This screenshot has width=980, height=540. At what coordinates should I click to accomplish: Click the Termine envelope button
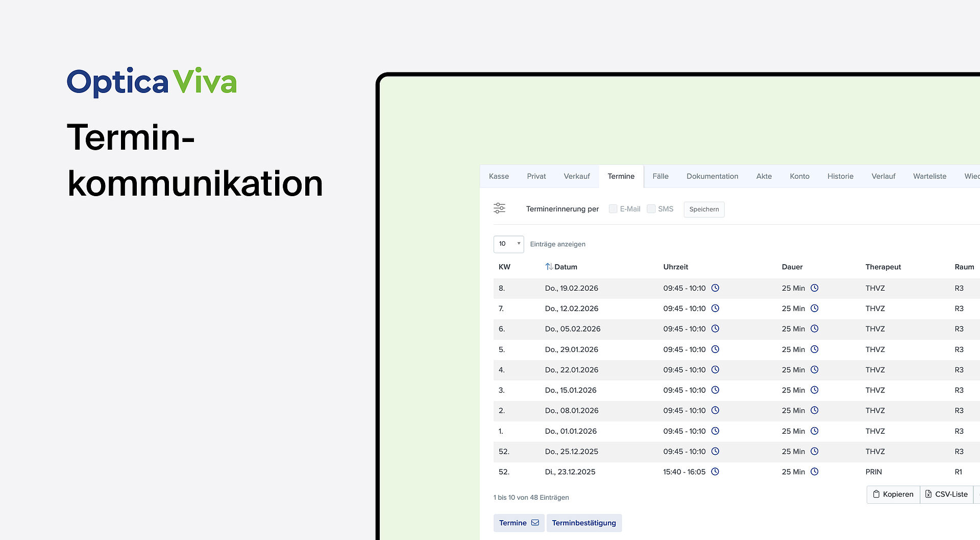[519, 523]
